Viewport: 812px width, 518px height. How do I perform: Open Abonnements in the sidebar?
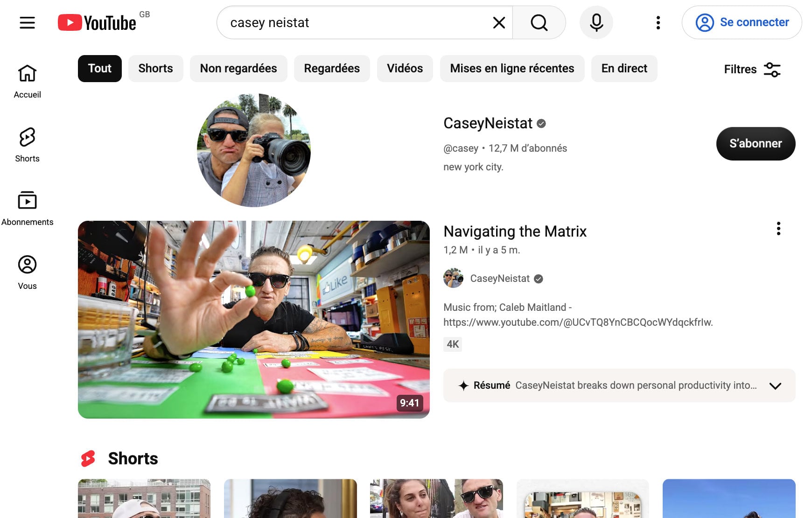pos(27,209)
